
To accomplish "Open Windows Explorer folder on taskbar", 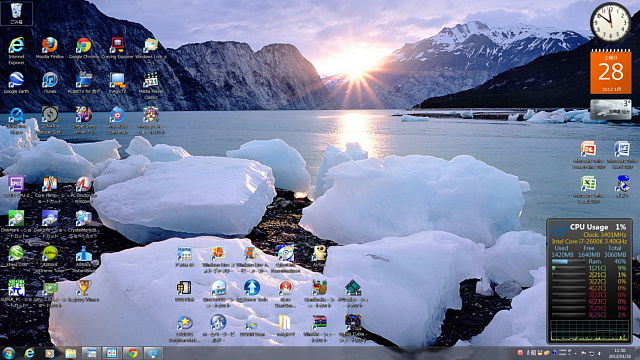I will (70, 353).
